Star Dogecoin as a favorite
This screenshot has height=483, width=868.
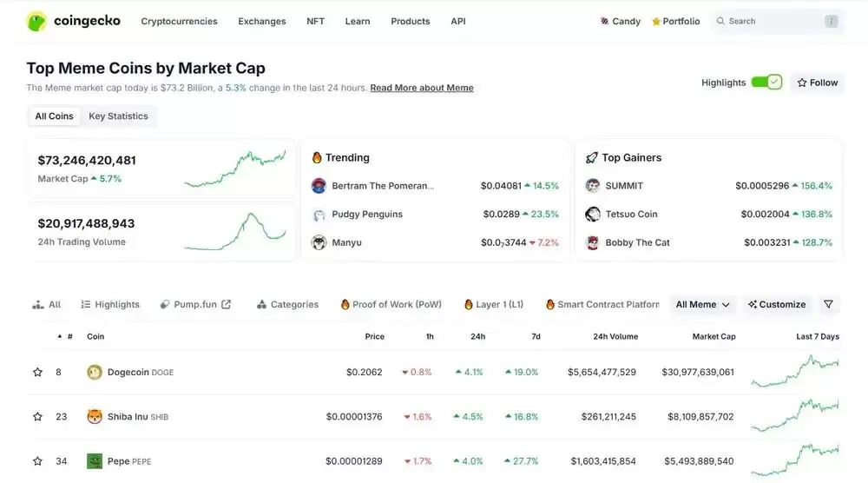(x=37, y=372)
